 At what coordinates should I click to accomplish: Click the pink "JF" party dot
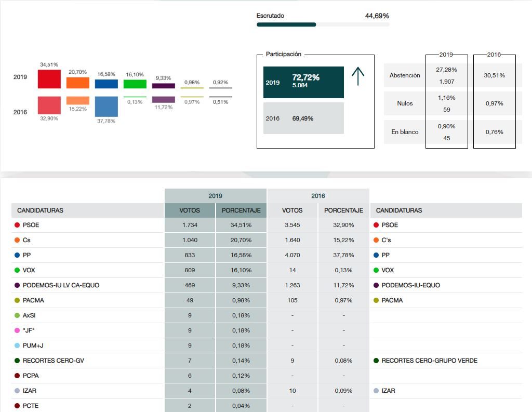click(x=17, y=330)
